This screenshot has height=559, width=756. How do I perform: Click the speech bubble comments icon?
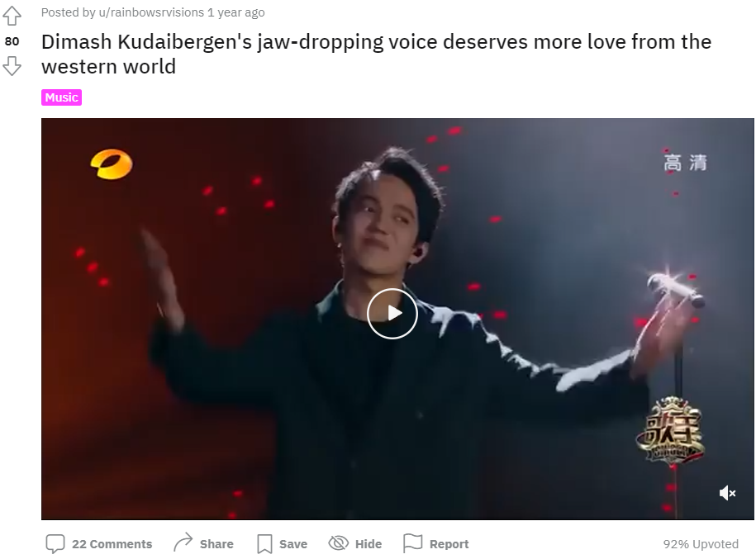pos(55,543)
